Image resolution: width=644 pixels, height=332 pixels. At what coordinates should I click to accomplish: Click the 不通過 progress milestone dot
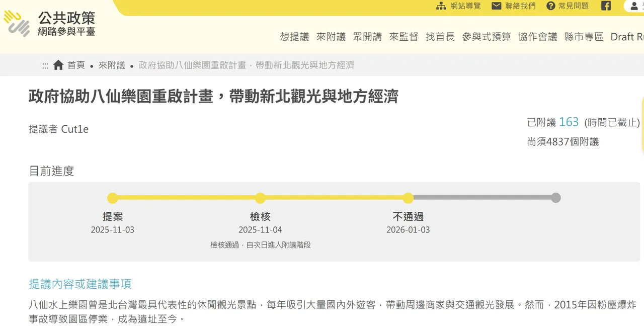tap(408, 198)
